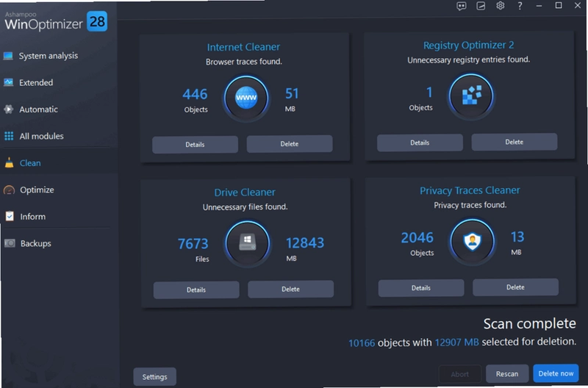
Task: Click the 12843 MB value
Action: click(305, 243)
